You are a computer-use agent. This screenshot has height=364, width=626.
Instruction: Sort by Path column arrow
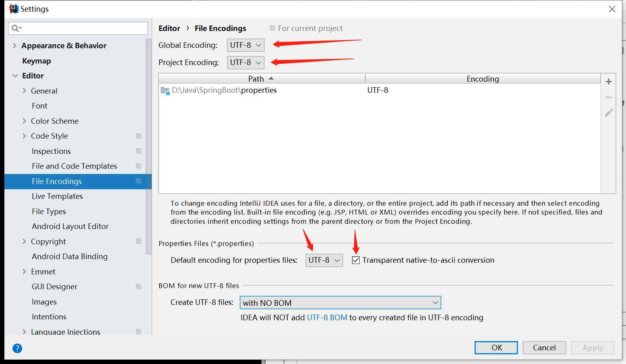point(271,78)
